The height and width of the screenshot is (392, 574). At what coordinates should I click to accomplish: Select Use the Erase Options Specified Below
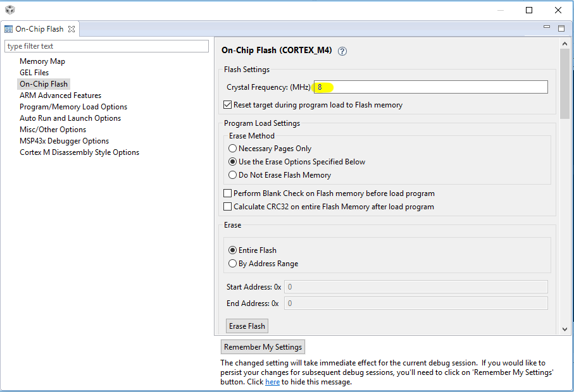point(232,162)
